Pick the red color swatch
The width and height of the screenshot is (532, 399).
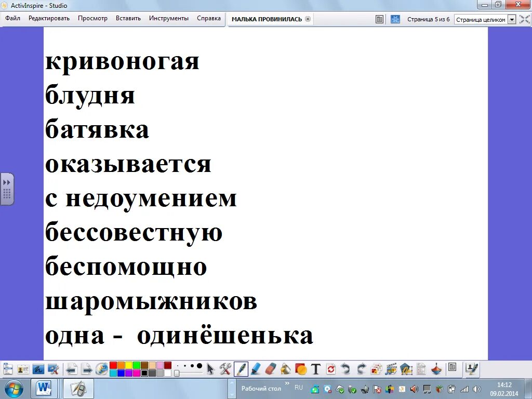pos(113,365)
